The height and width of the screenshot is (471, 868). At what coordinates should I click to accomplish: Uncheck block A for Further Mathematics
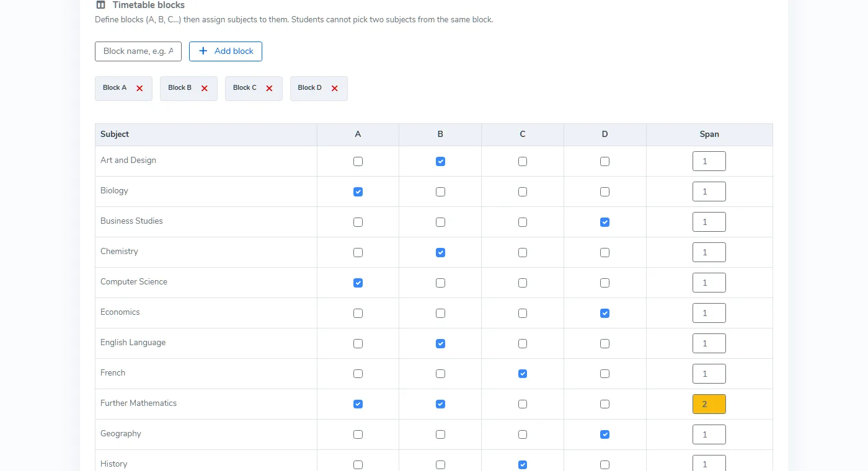pyautogui.click(x=358, y=404)
